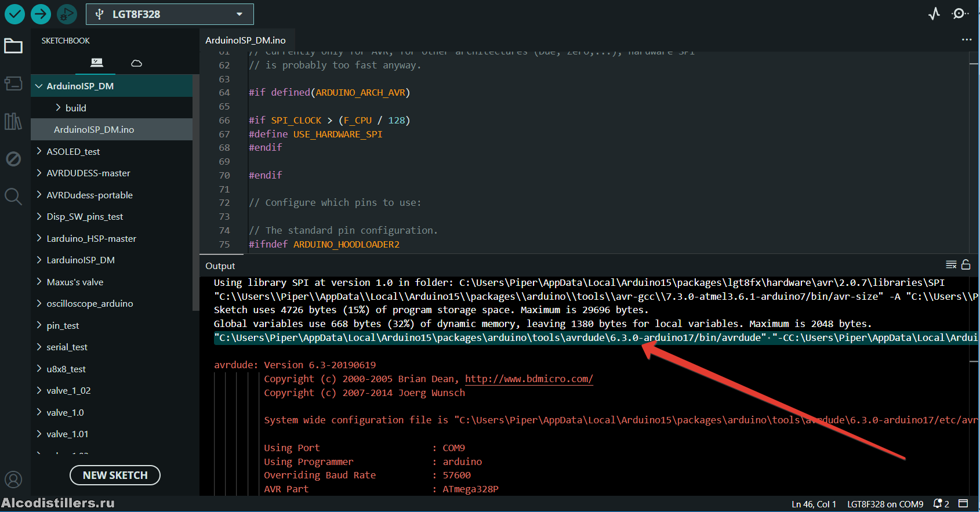Open the Search sidebar icon
Screen dimensions: 980x512
pos(13,197)
